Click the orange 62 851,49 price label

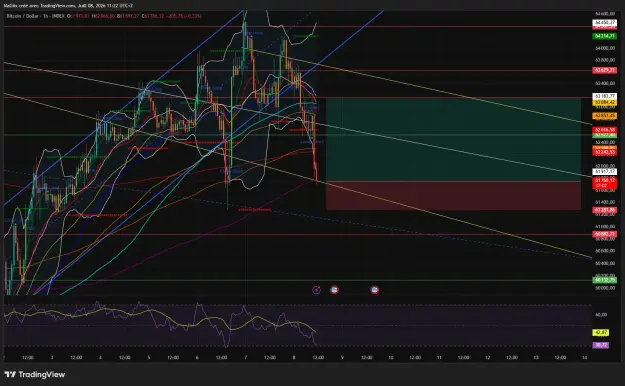click(x=605, y=116)
